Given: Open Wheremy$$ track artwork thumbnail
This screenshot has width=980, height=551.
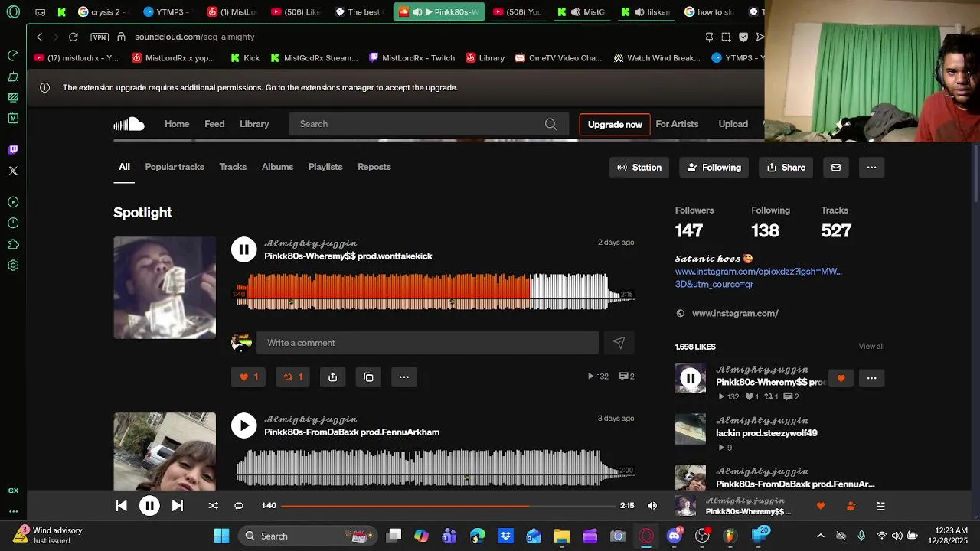Looking at the screenshot, I should [x=165, y=288].
